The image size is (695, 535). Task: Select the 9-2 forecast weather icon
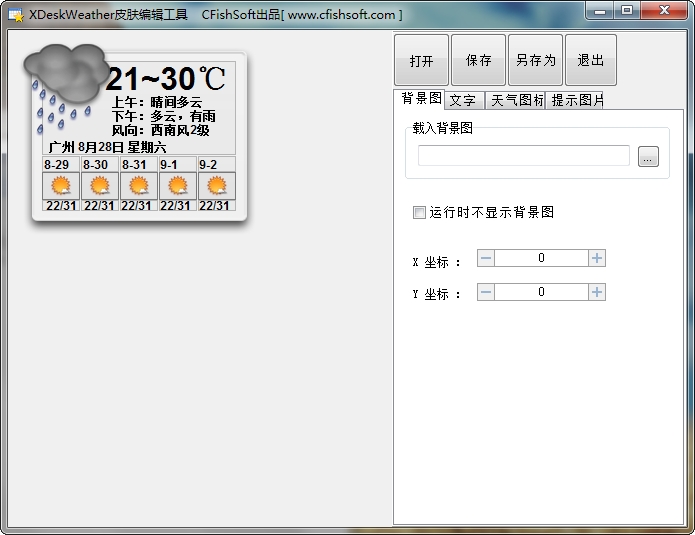217,186
